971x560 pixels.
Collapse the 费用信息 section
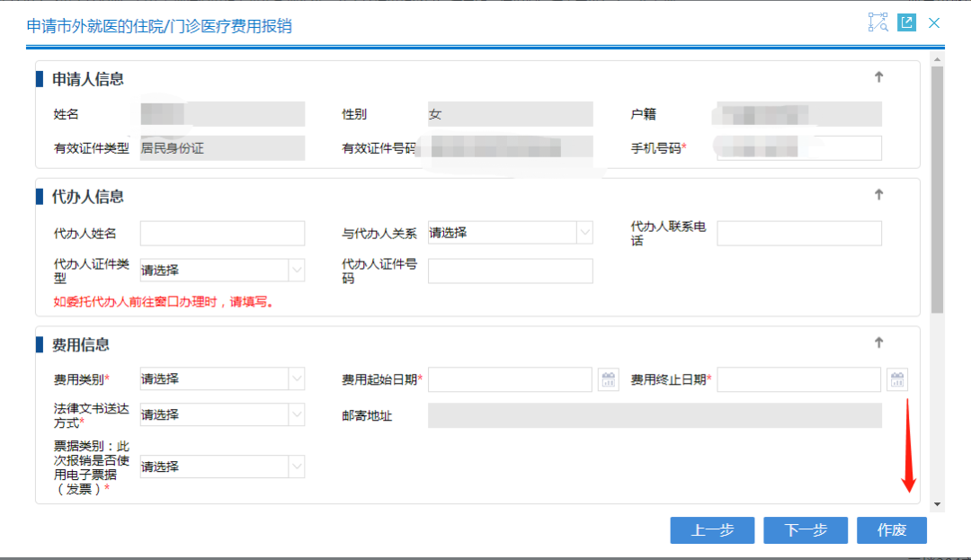(x=878, y=342)
